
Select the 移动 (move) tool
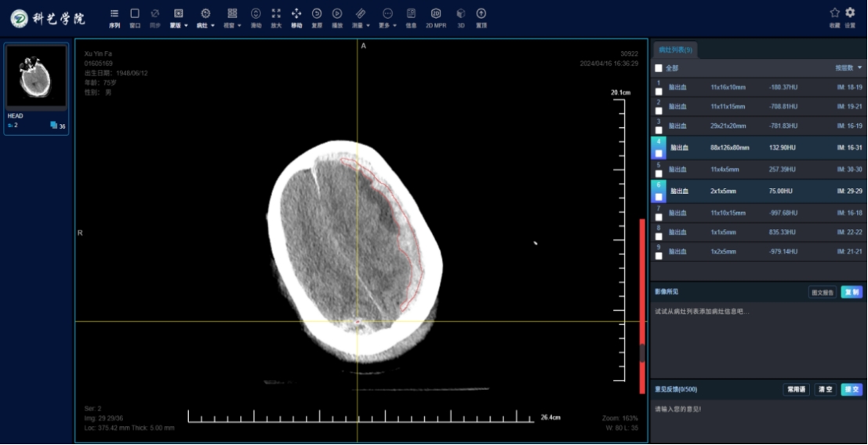click(296, 13)
